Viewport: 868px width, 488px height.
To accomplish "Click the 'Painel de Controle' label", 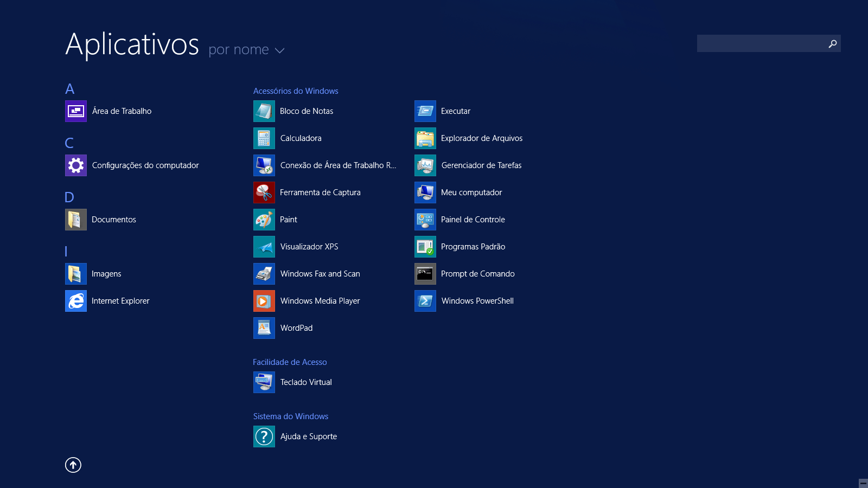I will [x=473, y=220].
